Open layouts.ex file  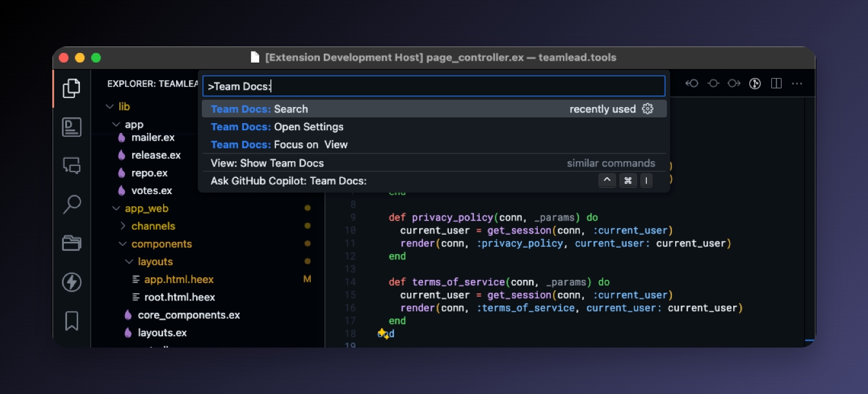coord(163,333)
